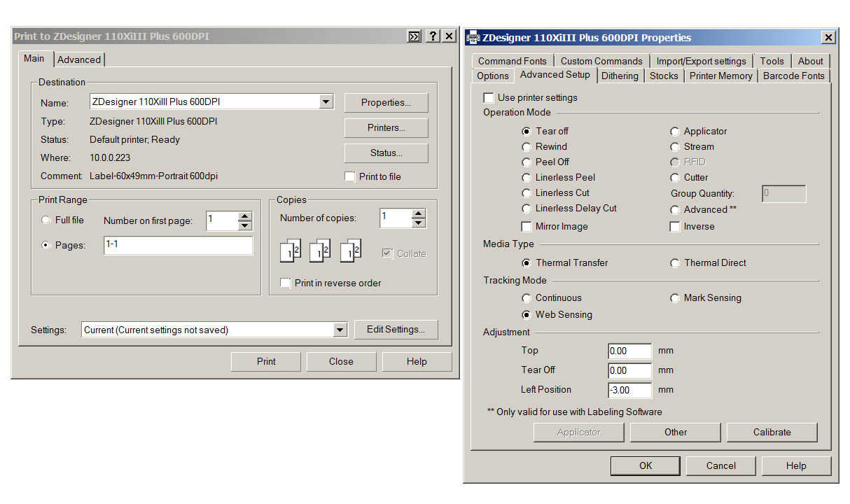Screen dimensions: 850x504
Task: Select Peel Off operation mode
Action: click(x=527, y=162)
